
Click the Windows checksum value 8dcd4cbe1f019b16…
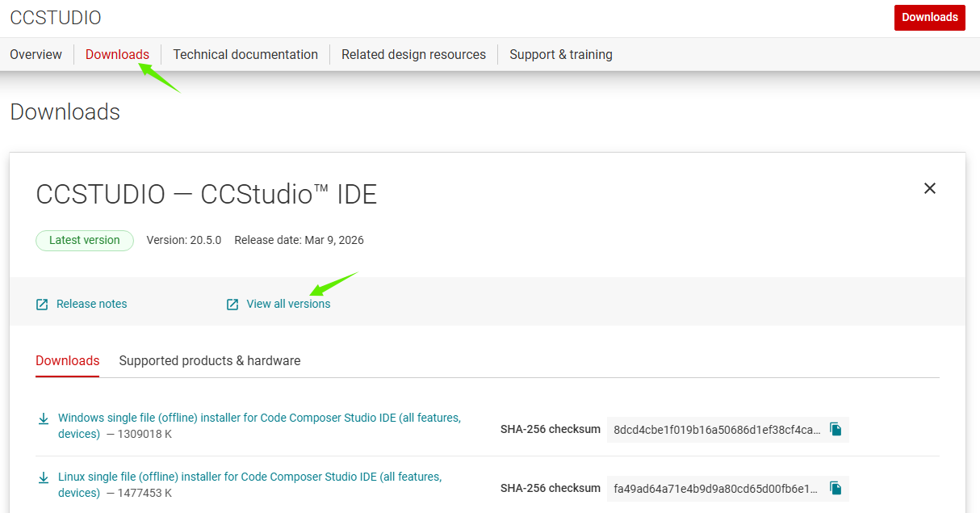717,430
